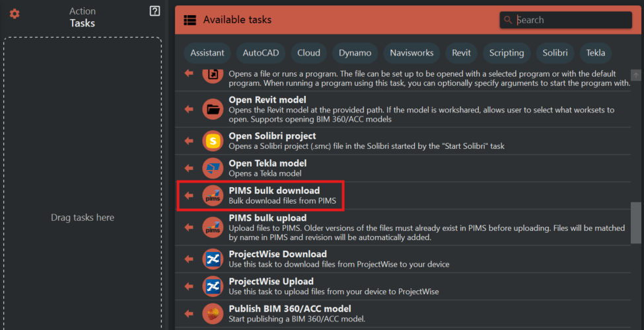
Task: Select the Open Solibri project title
Action: 272,136
